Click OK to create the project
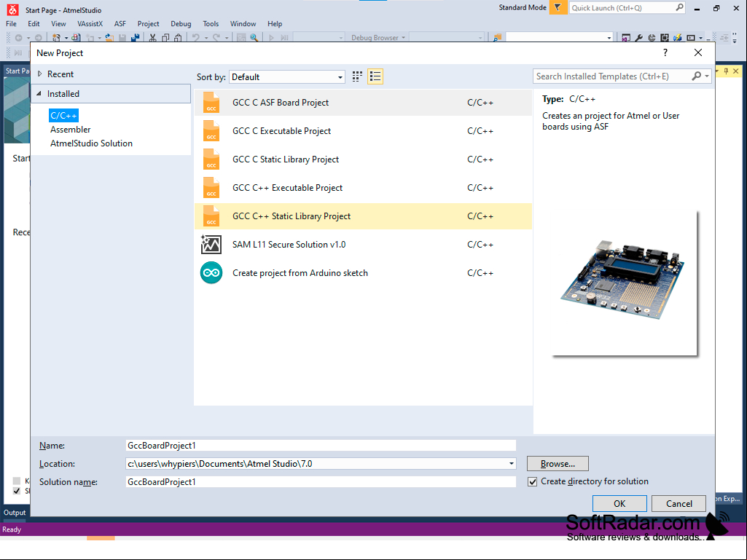The height and width of the screenshot is (560, 747). click(x=619, y=503)
